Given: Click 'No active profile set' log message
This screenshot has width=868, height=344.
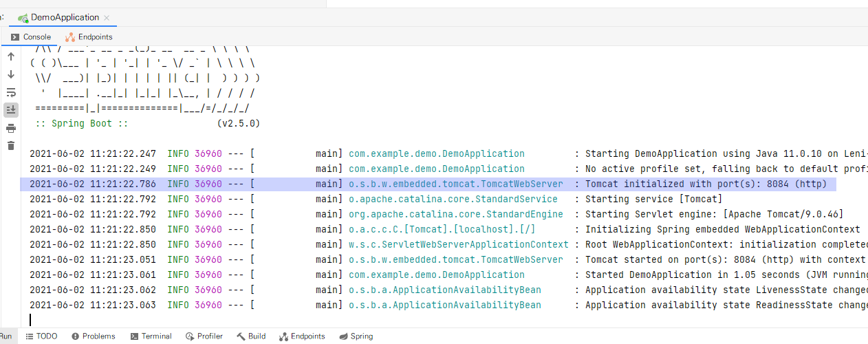Looking at the screenshot, I should [726, 169].
